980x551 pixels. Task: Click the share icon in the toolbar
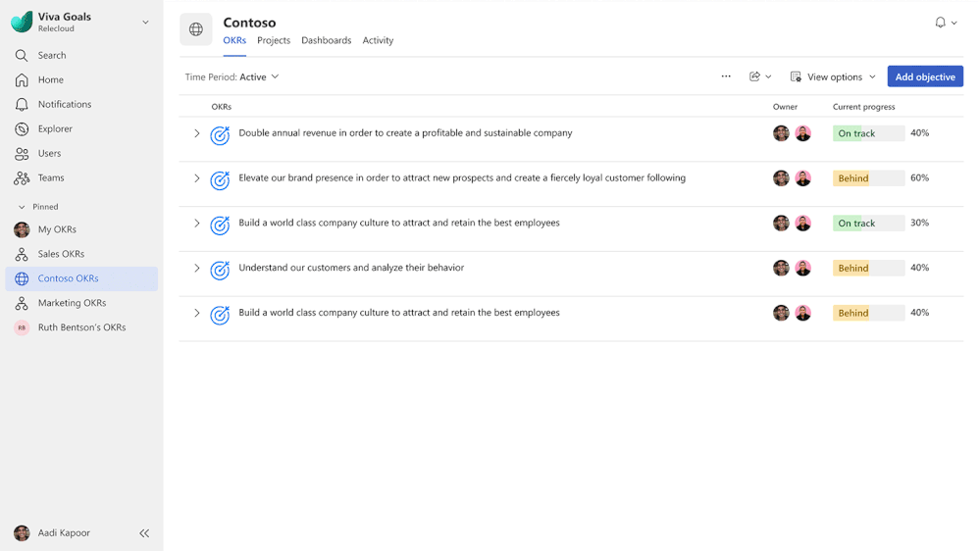pos(755,76)
